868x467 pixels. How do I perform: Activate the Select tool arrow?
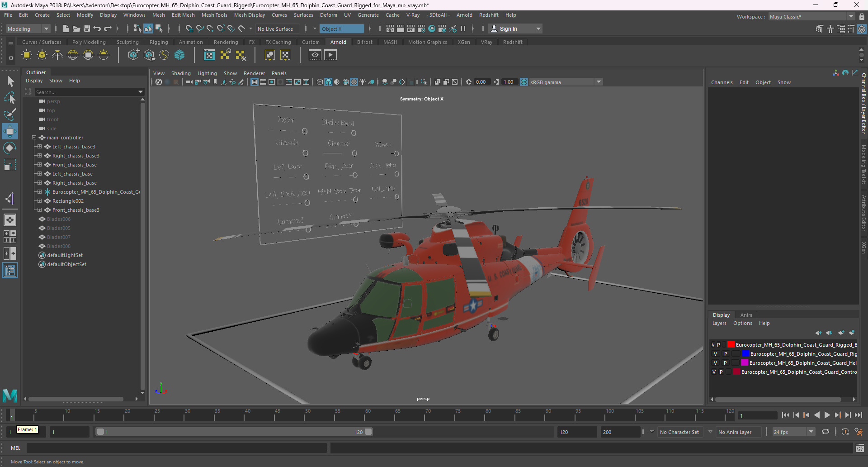[10, 81]
